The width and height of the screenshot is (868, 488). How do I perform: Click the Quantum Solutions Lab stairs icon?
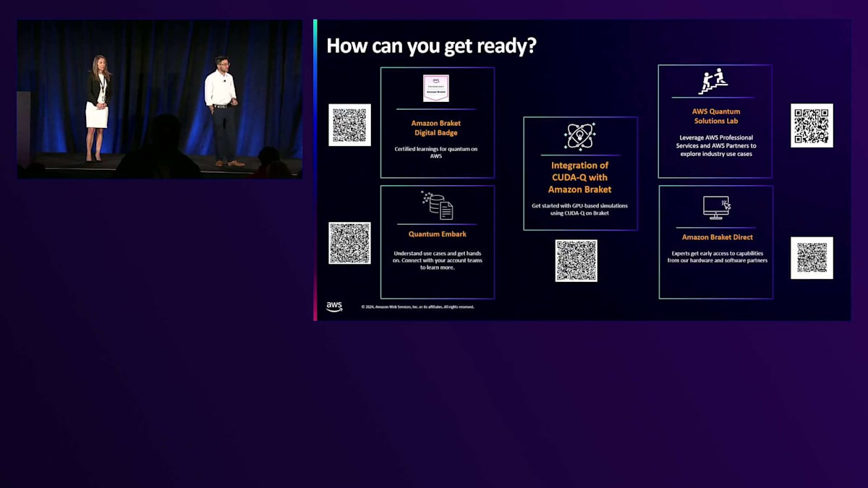[x=712, y=82]
